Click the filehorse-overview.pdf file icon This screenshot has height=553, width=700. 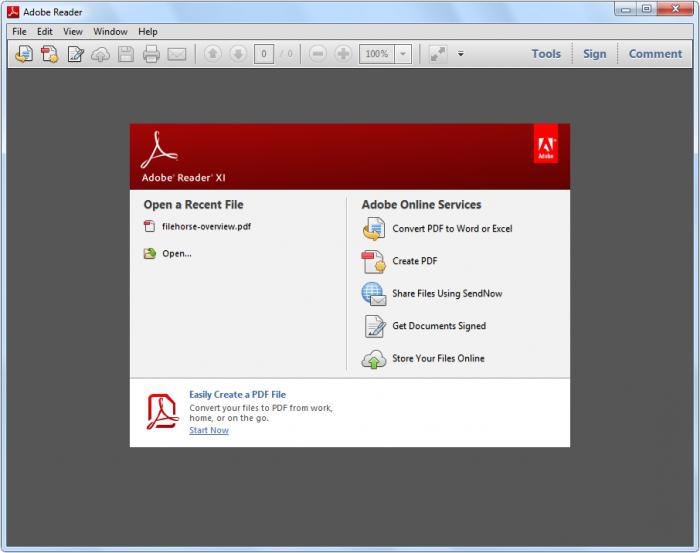(x=150, y=226)
